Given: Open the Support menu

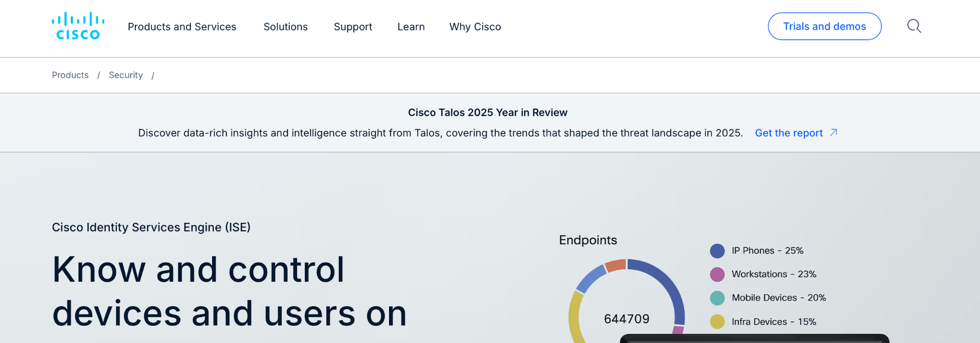Looking at the screenshot, I should tap(353, 27).
